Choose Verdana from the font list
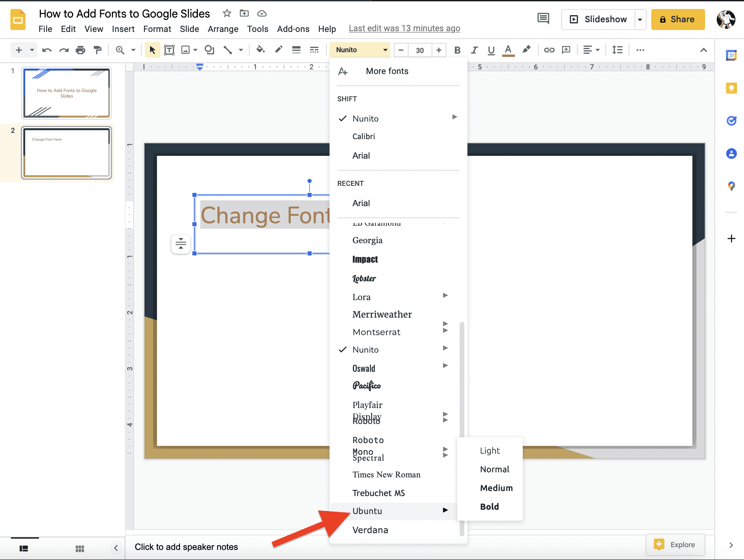The height and width of the screenshot is (560, 744). tap(370, 530)
